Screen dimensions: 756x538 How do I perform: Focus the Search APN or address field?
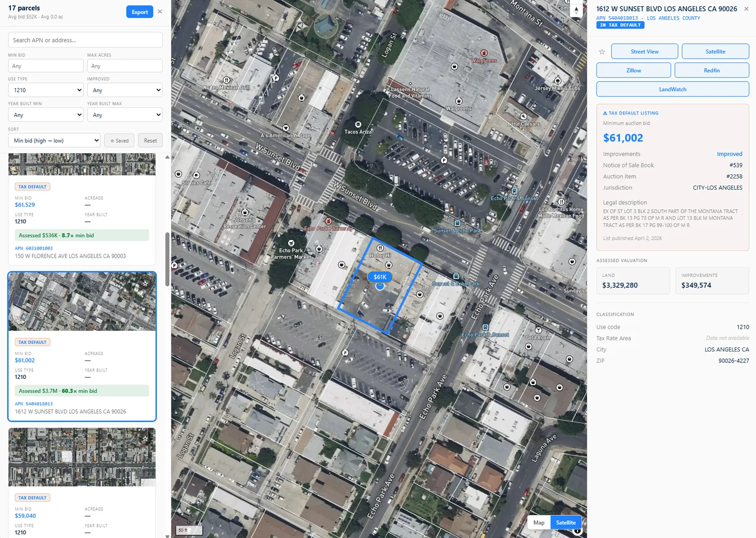[x=85, y=40]
